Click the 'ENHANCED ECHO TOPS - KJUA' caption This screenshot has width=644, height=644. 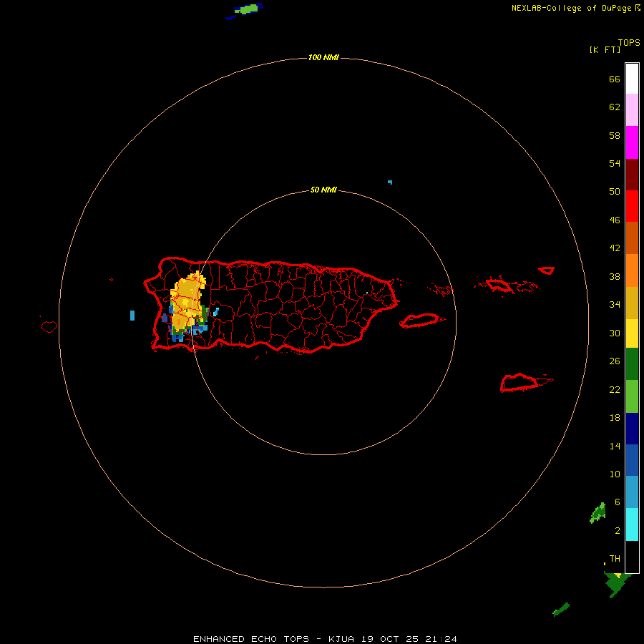pyautogui.click(x=273, y=639)
